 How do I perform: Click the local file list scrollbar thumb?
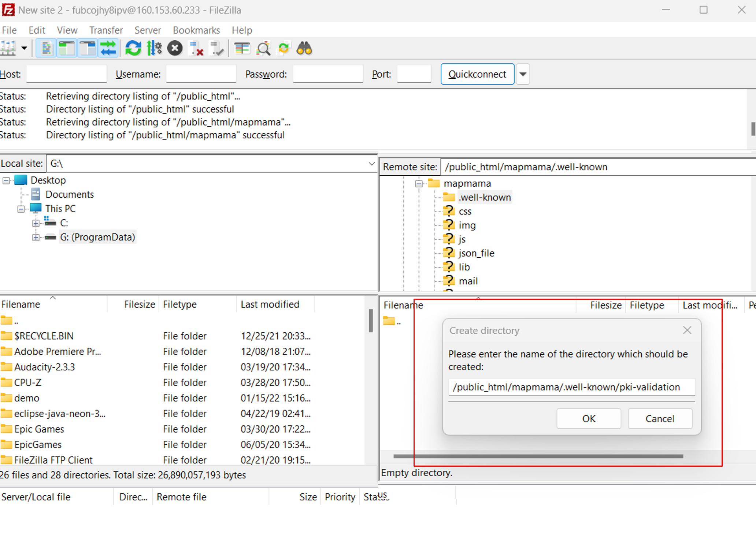pos(371,321)
